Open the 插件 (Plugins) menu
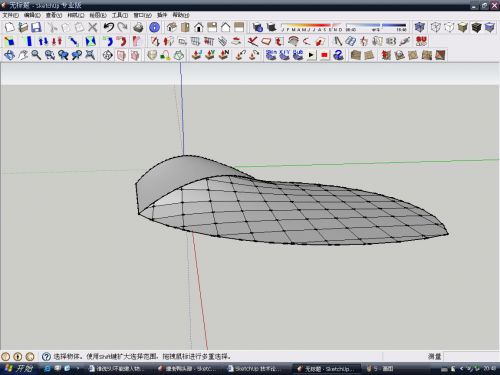This screenshot has height=375, width=500. point(162,15)
